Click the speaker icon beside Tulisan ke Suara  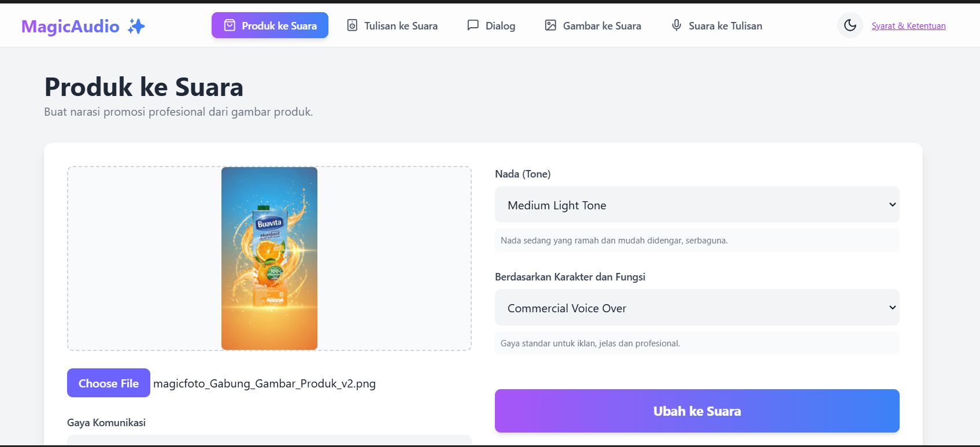[352, 25]
